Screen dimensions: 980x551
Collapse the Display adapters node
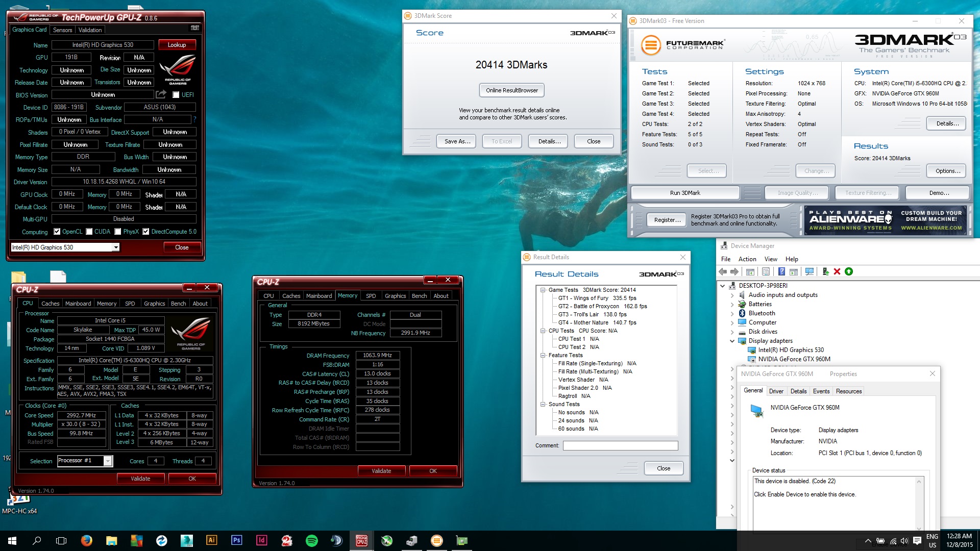pyautogui.click(x=732, y=341)
